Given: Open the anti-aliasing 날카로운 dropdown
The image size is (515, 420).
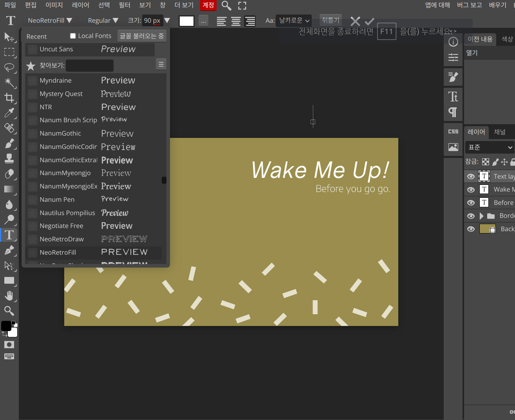Looking at the screenshot, I should (294, 20).
